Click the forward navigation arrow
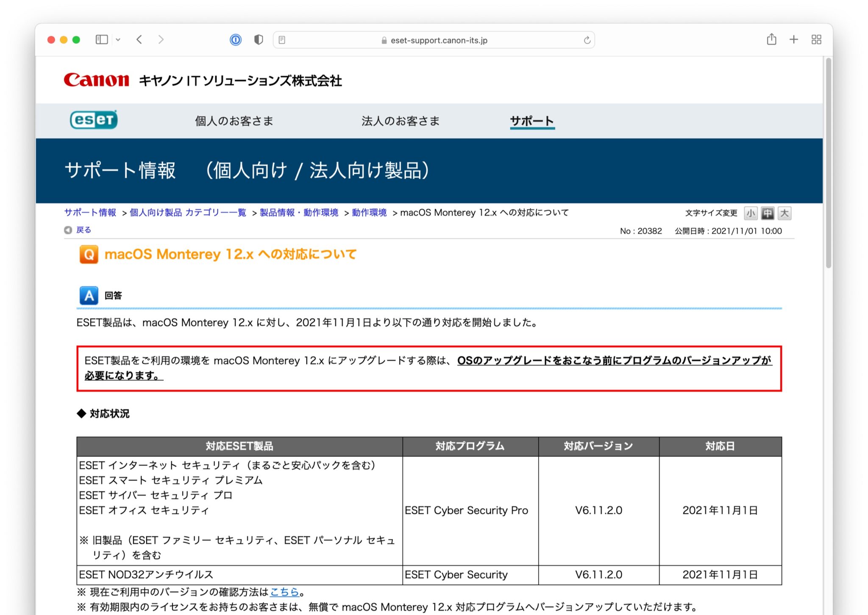 (161, 39)
